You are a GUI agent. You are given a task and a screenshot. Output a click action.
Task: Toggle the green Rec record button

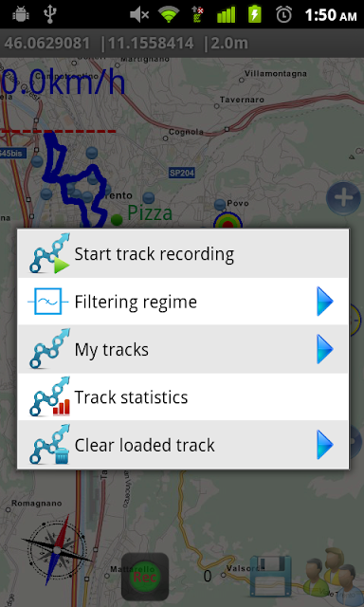point(145,577)
